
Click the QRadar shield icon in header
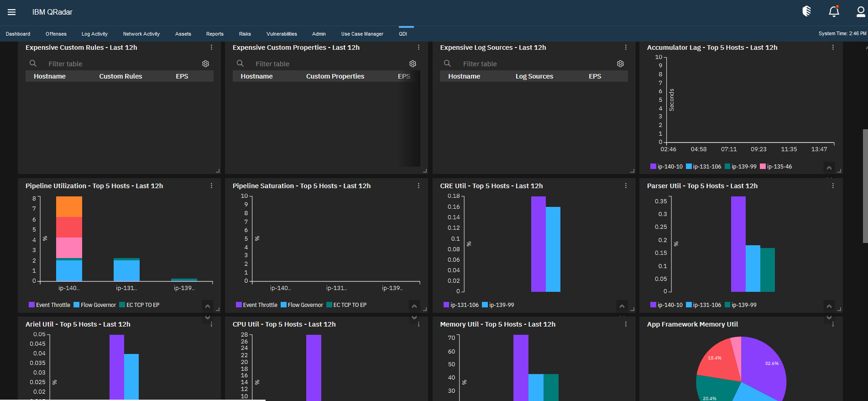[x=807, y=11]
